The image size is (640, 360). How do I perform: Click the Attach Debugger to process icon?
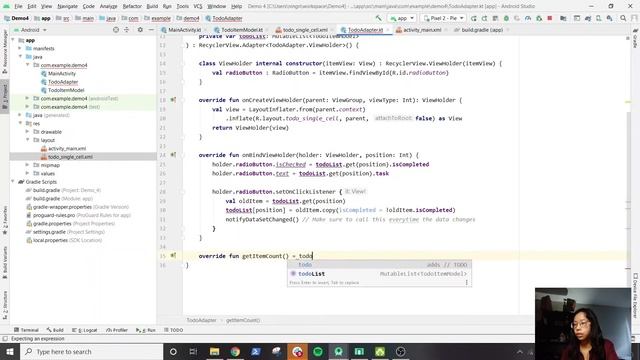click(x=539, y=18)
